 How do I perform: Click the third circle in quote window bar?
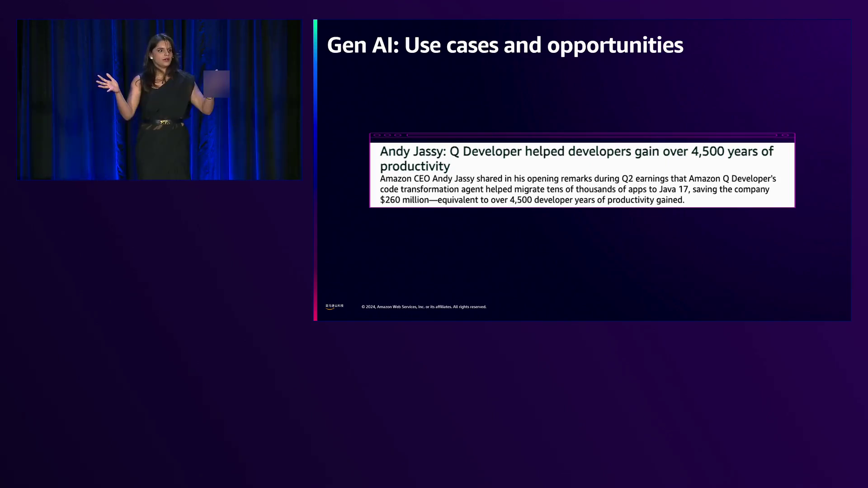pyautogui.click(x=398, y=135)
